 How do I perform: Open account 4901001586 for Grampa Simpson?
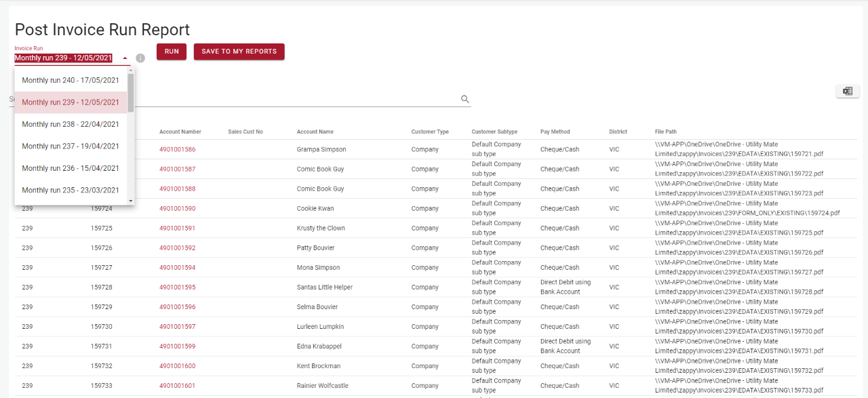[177, 149]
